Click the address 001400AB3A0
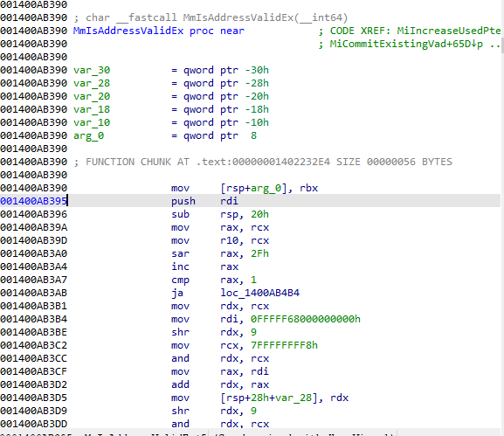504x436 pixels. coord(33,253)
